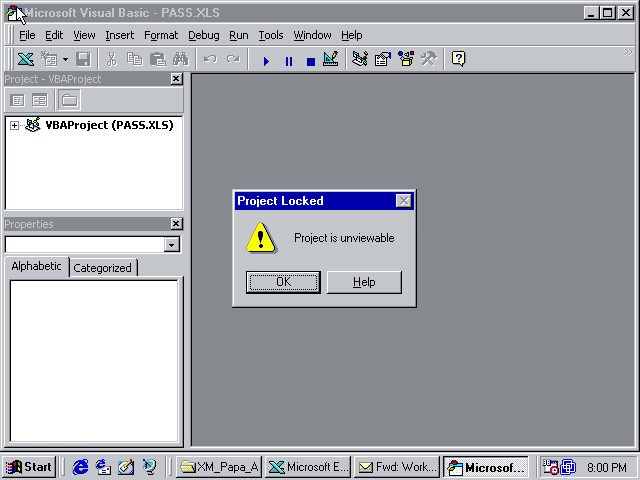The width and height of the screenshot is (640, 480).
Task: Close the Properties panel
Action: (x=176, y=224)
